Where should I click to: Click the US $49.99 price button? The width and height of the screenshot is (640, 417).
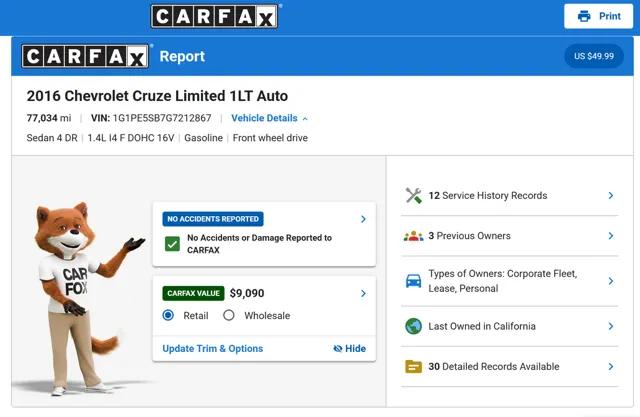(x=594, y=56)
